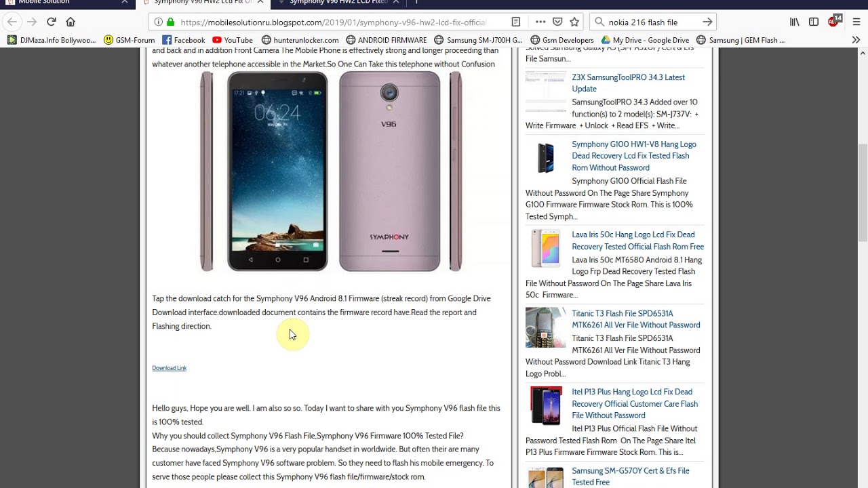
Task: Open YouTube bookmark
Action: tap(233, 40)
